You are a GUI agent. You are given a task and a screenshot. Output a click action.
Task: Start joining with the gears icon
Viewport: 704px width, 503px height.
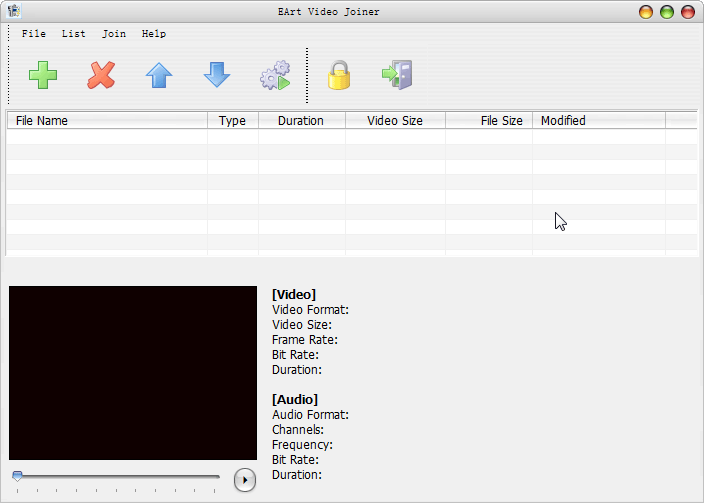[x=275, y=75]
